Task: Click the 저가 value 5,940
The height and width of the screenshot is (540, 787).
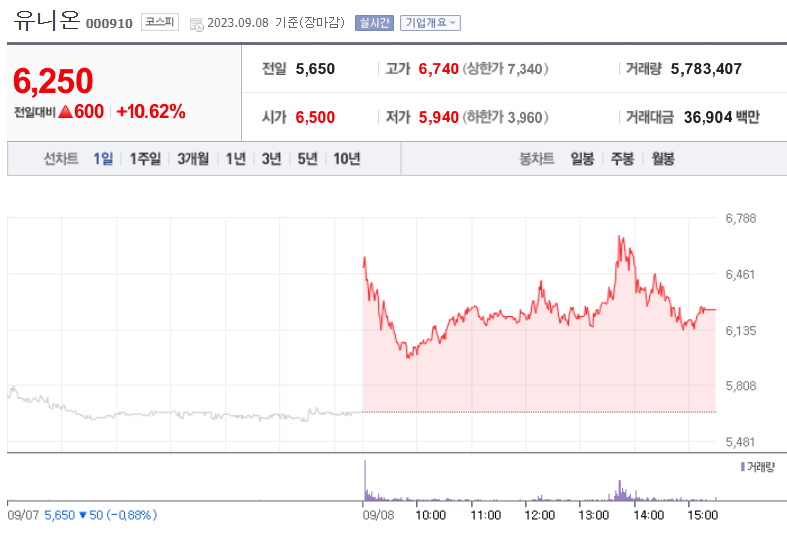Action: 439,117
